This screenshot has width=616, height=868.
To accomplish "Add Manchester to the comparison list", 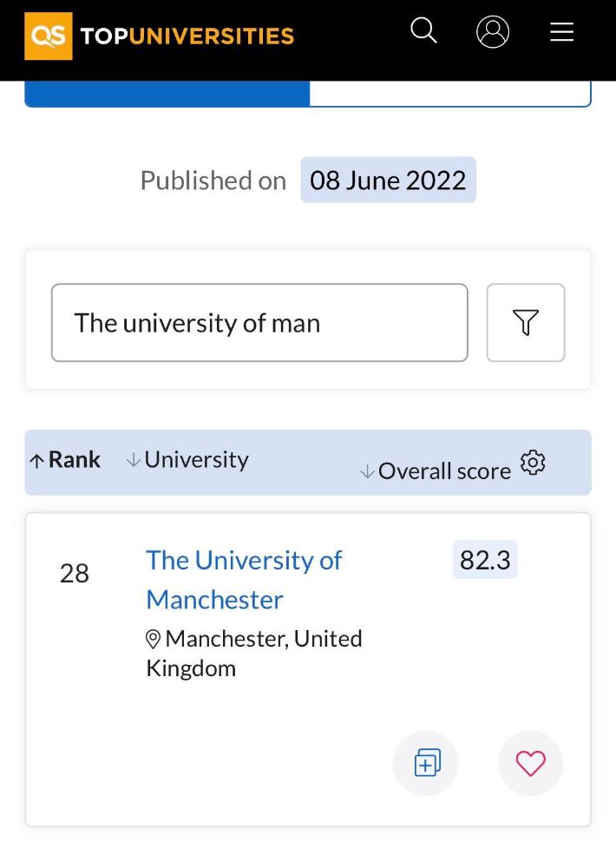I will pyautogui.click(x=425, y=763).
